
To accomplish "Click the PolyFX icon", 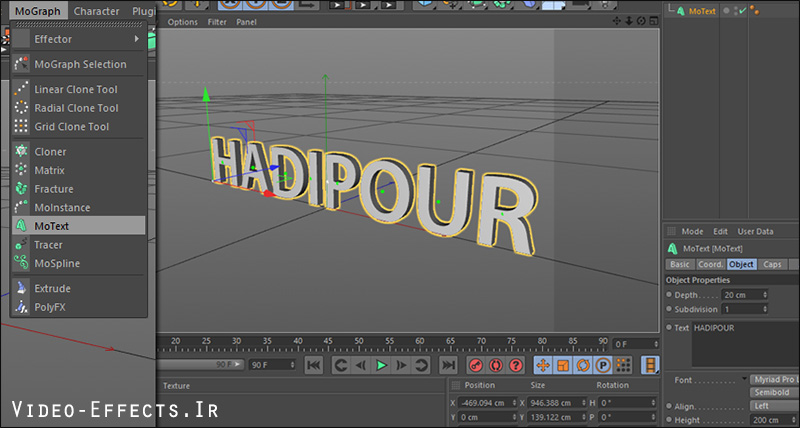I will coord(21,307).
